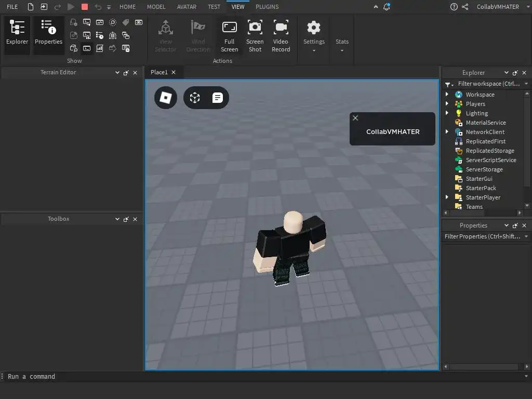Click the New file icon in quick access bar
This screenshot has height=399, width=532.
(31, 7)
